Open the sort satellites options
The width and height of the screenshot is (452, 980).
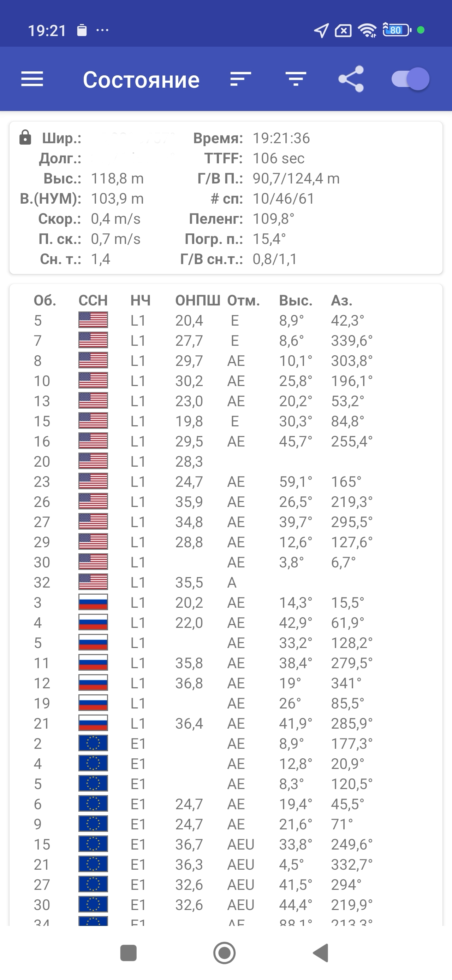click(240, 79)
